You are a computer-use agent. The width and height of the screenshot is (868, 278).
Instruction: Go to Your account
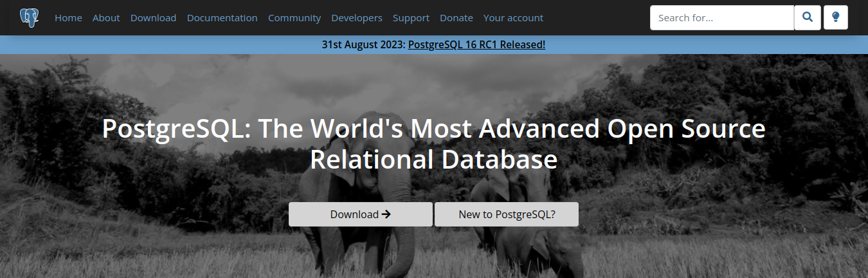coord(513,18)
